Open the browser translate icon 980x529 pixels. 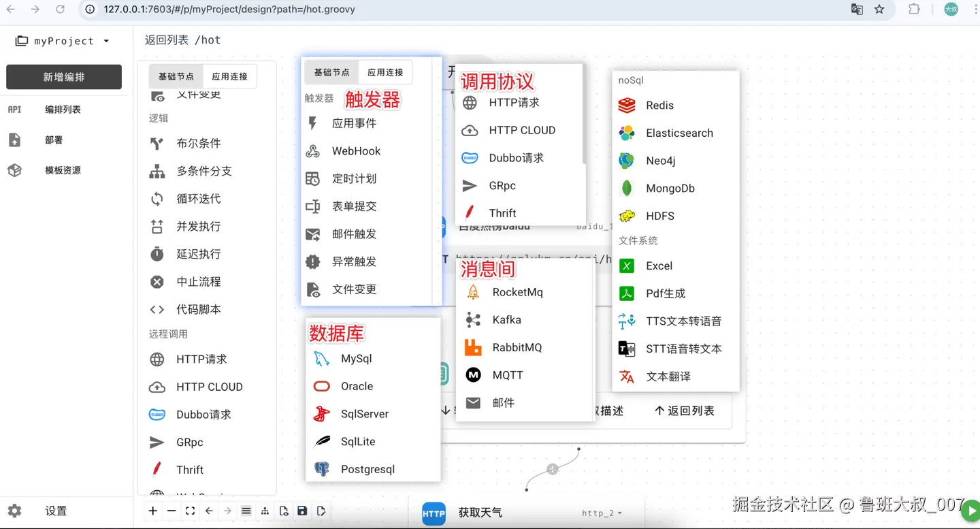[x=857, y=10]
